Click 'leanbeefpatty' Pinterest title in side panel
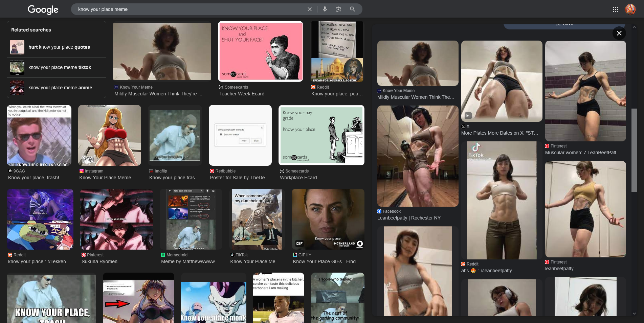Viewport: 644px width, 323px height. [x=559, y=269]
